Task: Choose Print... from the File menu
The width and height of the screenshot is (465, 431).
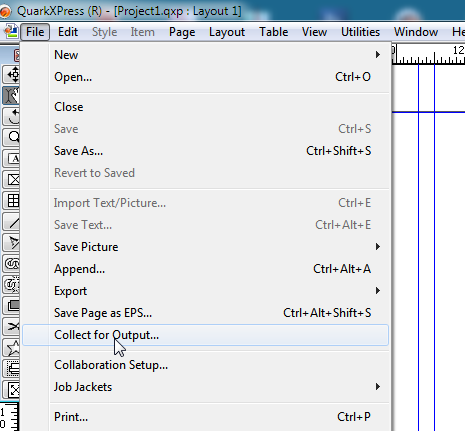Action: 205,417
